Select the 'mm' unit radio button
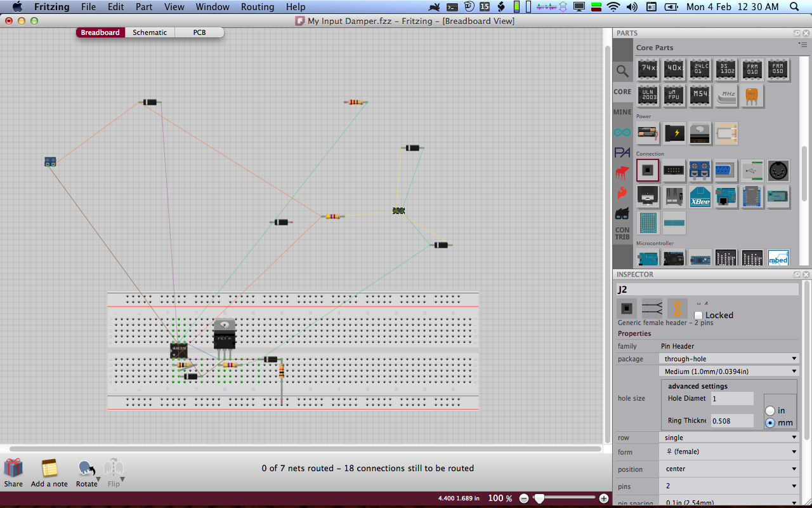The image size is (812, 508). (x=770, y=424)
